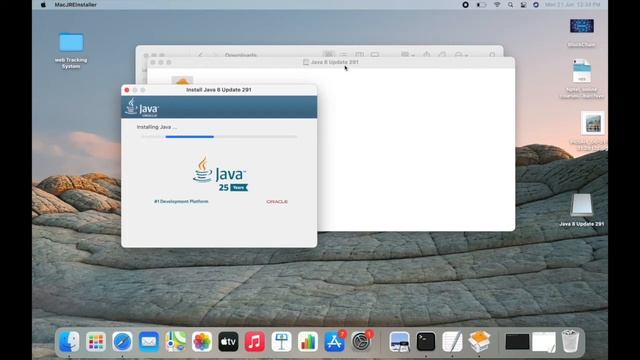This screenshot has width=640, height=360.
Task: Click the ORACLE logo text in installer
Action: click(x=277, y=202)
